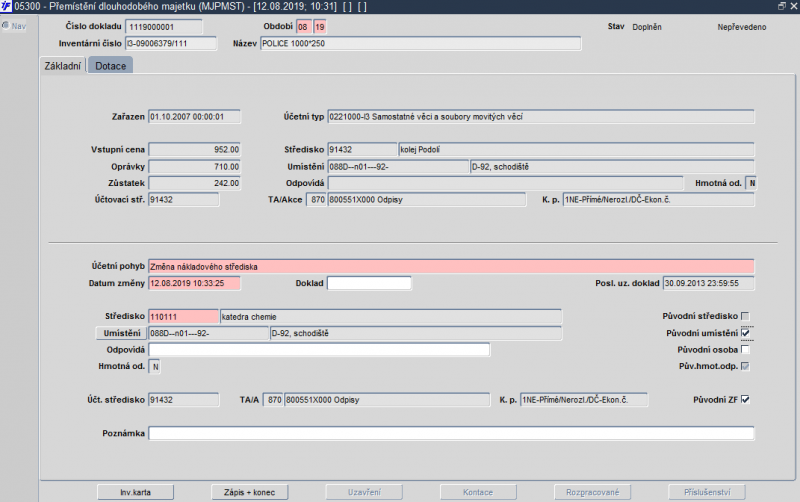Toggle the Pův.hmot.odp. checkbox

coord(745,366)
